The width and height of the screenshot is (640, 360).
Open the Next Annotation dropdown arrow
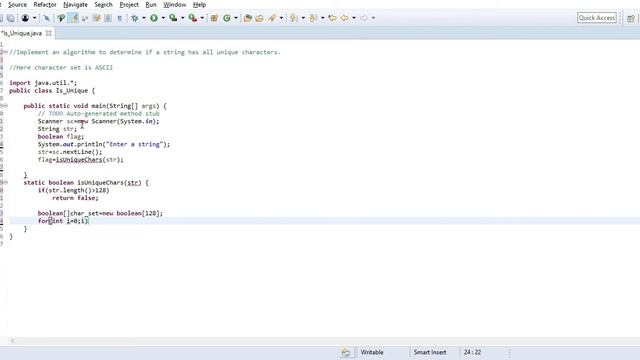[x=303, y=18]
